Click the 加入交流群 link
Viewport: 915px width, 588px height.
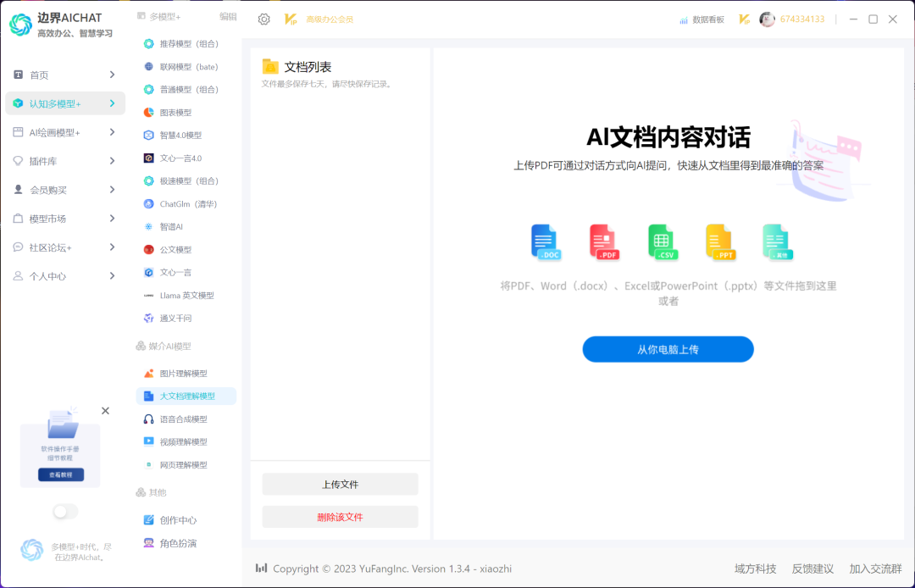click(x=875, y=569)
